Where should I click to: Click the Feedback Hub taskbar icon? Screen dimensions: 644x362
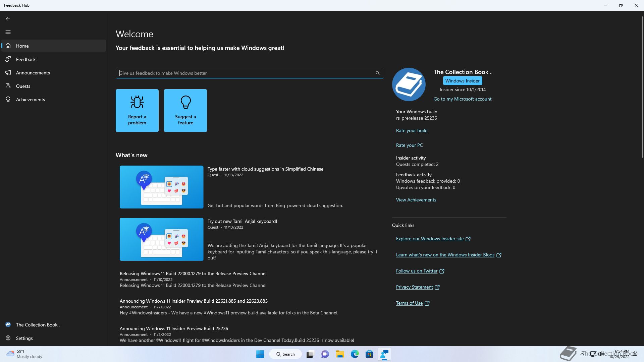384,354
